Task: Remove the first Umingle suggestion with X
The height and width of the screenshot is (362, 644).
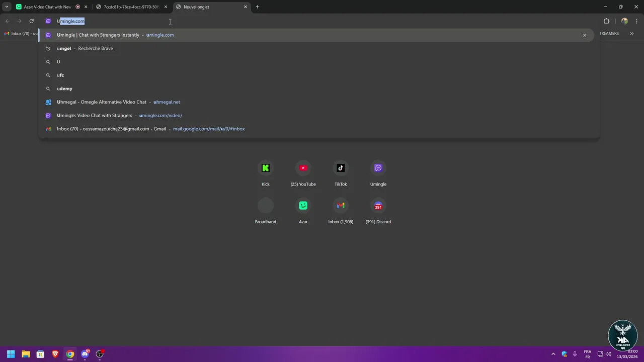Action: (x=585, y=35)
